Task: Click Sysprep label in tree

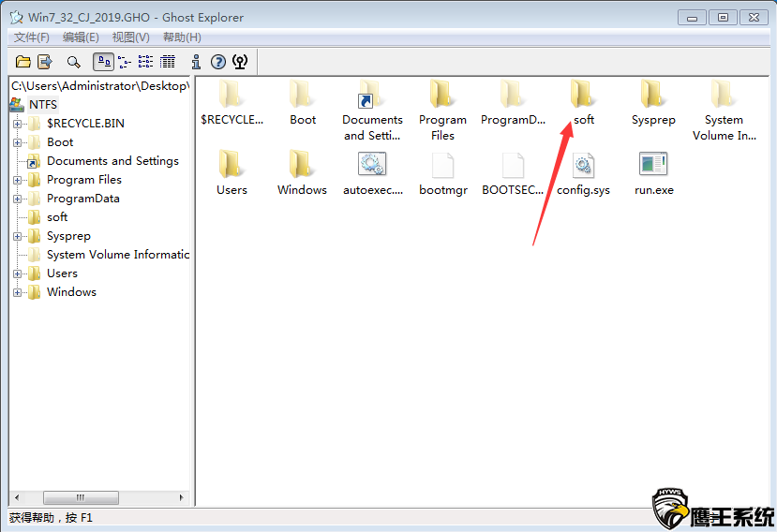Action: pyautogui.click(x=68, y=236)
